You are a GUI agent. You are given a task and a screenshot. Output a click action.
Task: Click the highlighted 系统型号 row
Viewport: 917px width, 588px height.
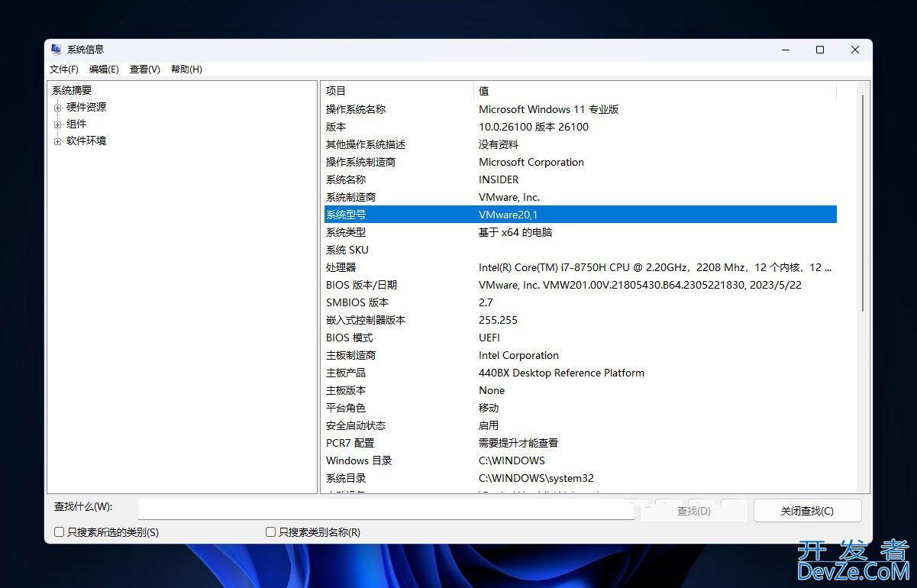pyautogui.click(x=580, y=215)
